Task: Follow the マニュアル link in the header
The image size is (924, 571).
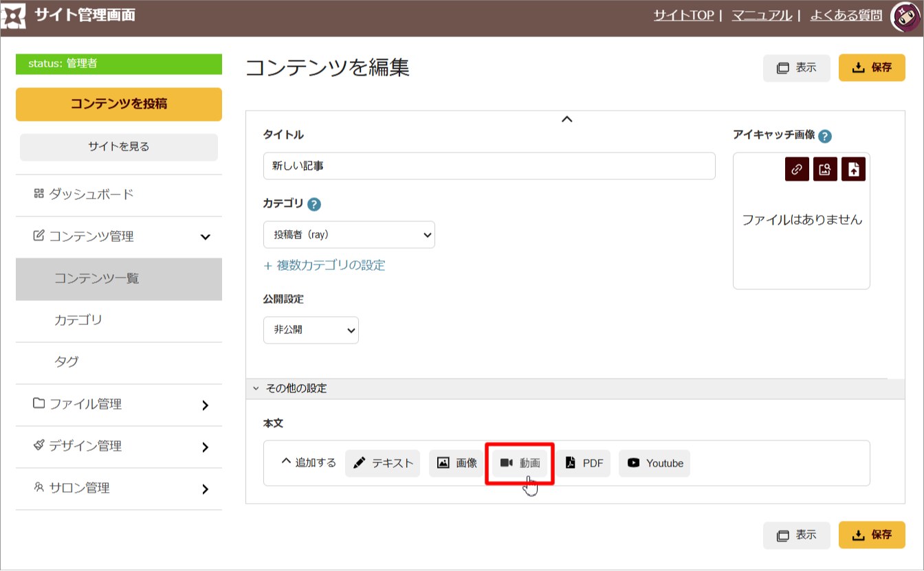Action: (761, 15)
